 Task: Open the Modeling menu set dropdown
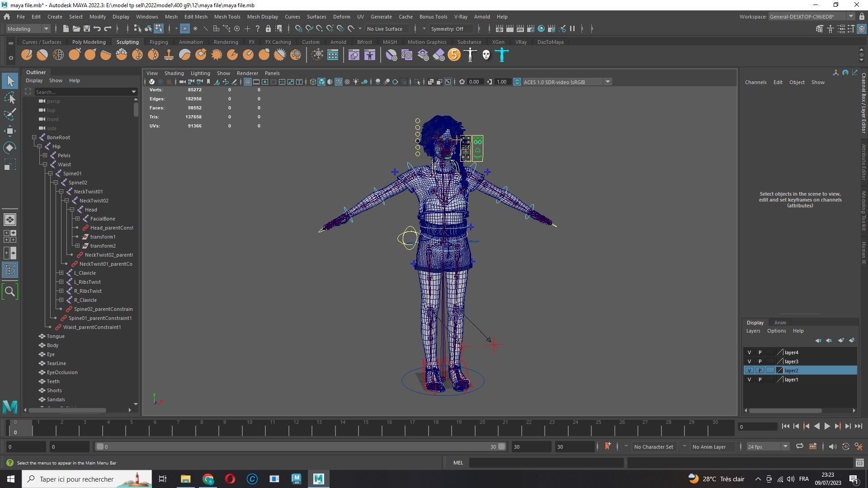coord(28,28)
